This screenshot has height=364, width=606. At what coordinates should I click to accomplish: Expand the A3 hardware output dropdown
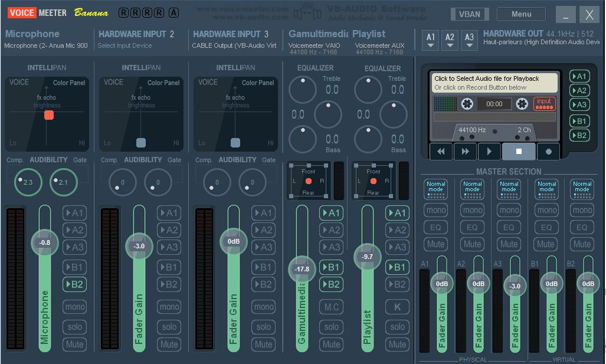pos(469,40)
